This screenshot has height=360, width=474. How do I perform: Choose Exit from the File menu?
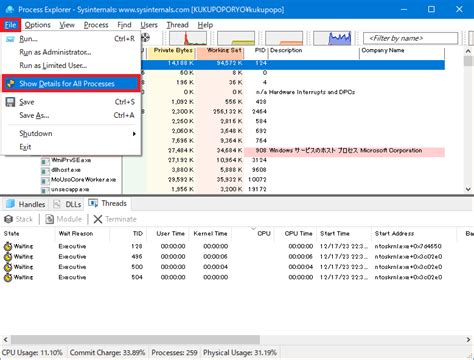(71, 147)
